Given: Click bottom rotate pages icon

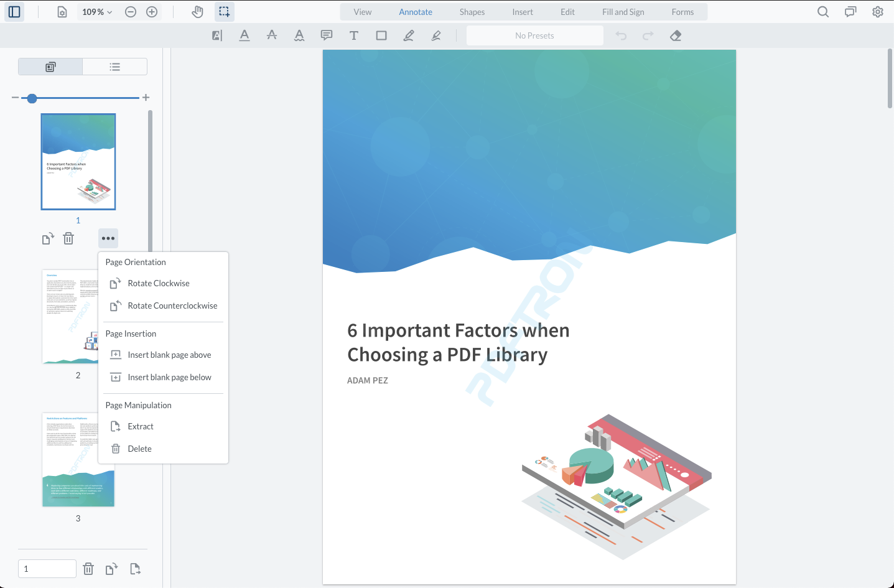Looking at the screenshot, I should 112,569.
